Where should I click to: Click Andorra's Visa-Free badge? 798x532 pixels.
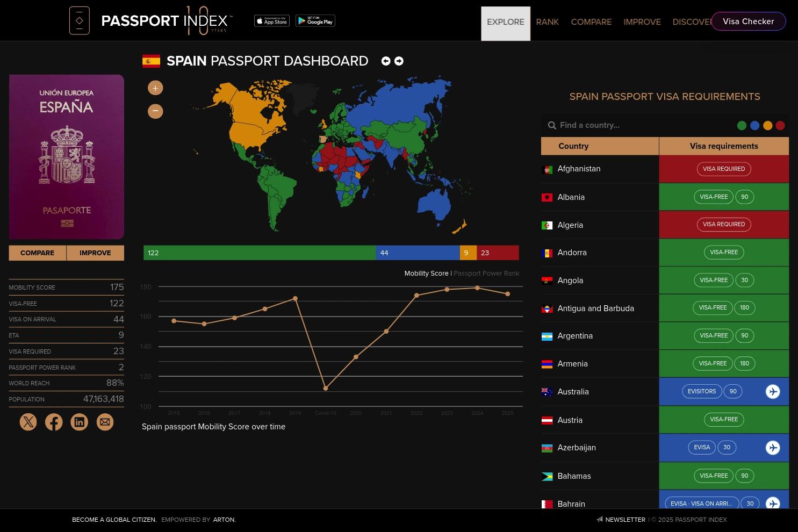coord(724,252)
